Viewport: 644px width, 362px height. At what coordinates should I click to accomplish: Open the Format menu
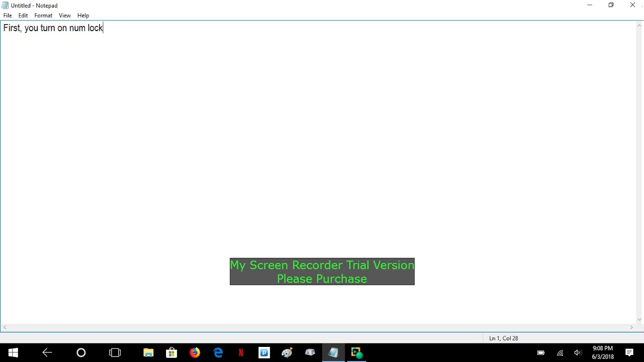pos(43,16)
